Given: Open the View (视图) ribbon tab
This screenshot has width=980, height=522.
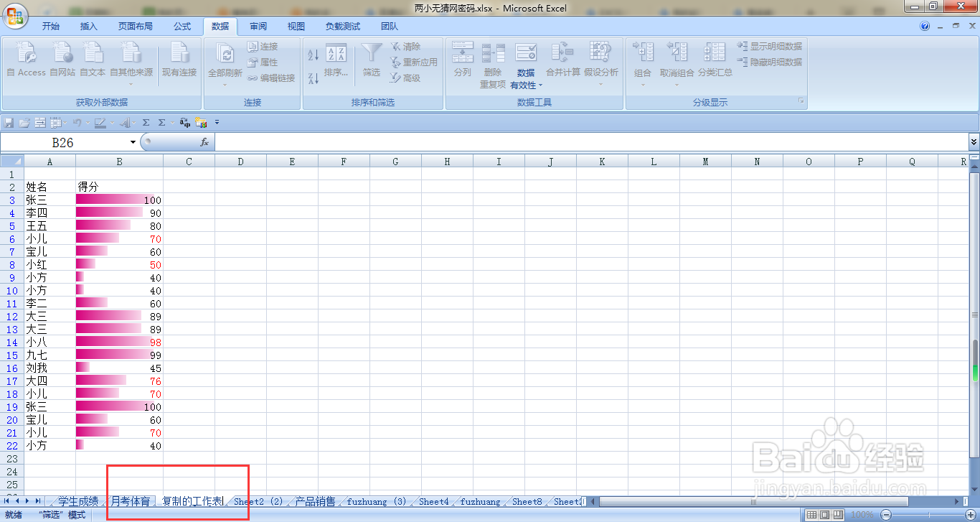Looking at the screenshot, I should tap(296, 27).
